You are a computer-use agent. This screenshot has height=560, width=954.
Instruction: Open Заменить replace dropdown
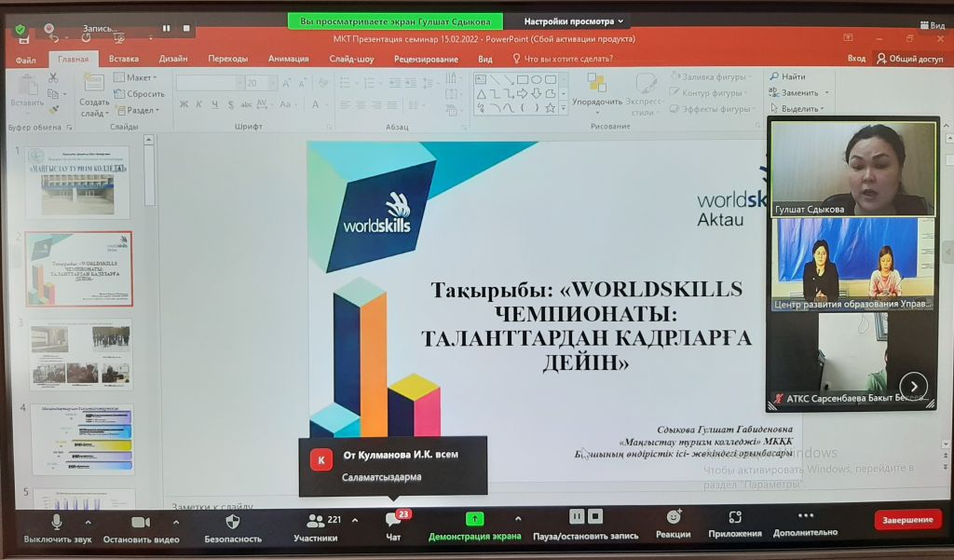(798, 92)
